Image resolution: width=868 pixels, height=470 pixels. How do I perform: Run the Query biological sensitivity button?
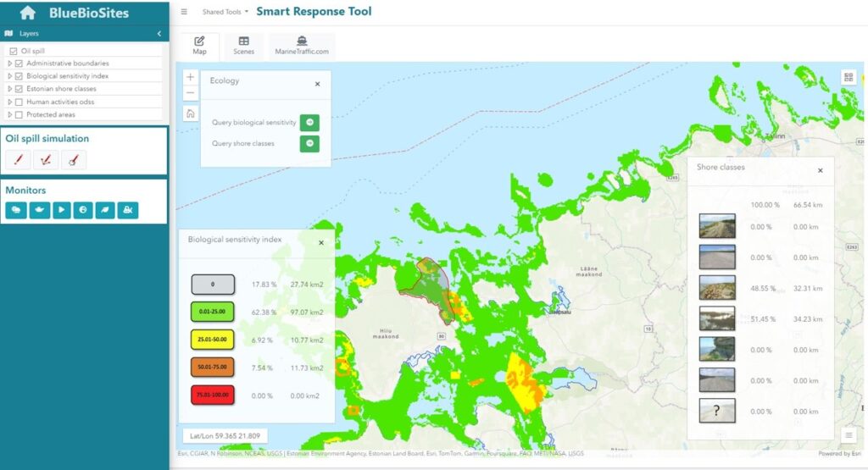pos(309,123)
